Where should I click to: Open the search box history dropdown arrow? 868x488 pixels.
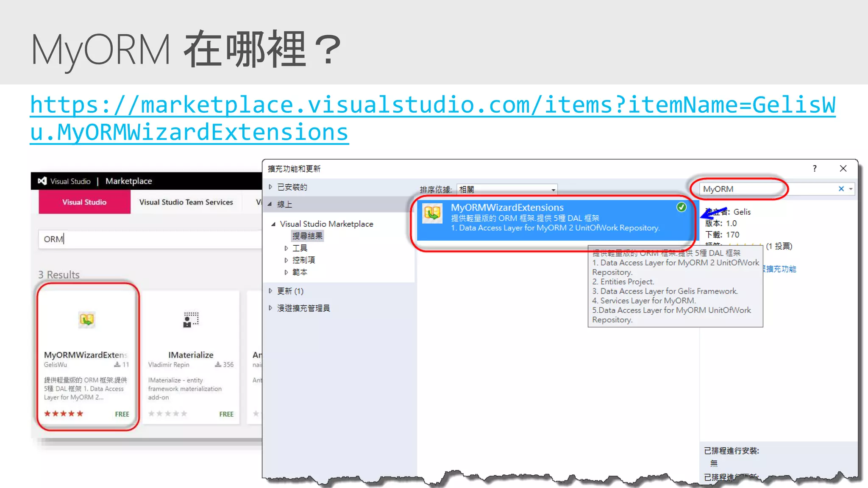(851, 189)
